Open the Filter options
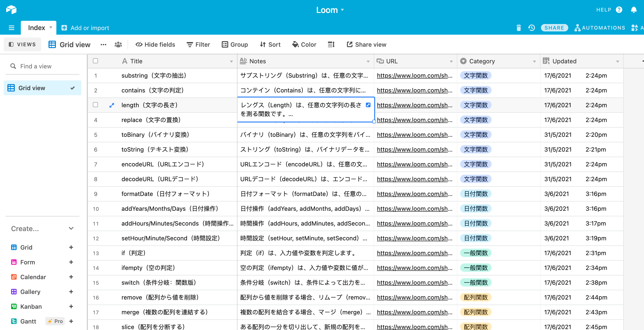Image resolution: width=644 pixels, height=330 pixels. (x=198, y=45)
